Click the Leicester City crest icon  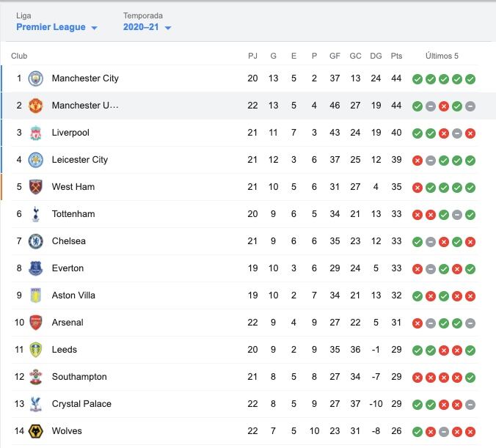tap(36, 160)
